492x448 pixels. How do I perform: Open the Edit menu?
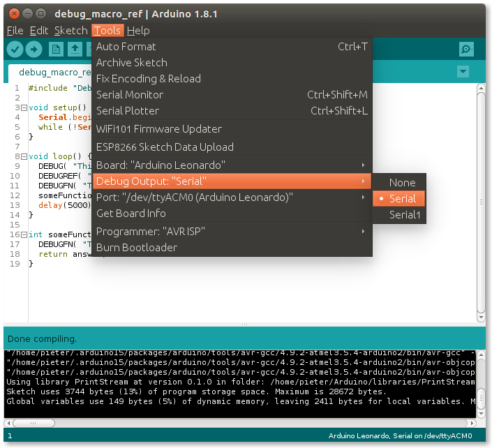(39, 31)
